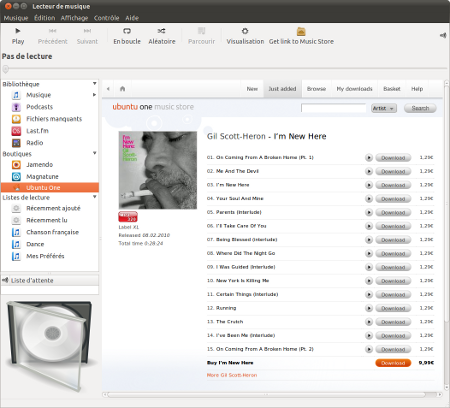Switch to the Just added tab
Image resolution: width=450 pixels, height=408 pixels.
282,89
